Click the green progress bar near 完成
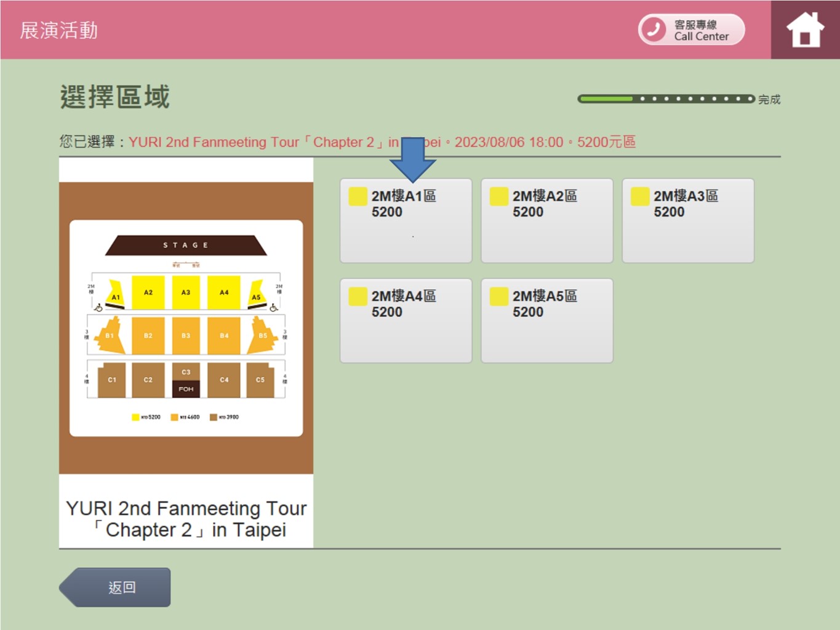This screenshot has height=630, width=840. click(x=666, y=98)
